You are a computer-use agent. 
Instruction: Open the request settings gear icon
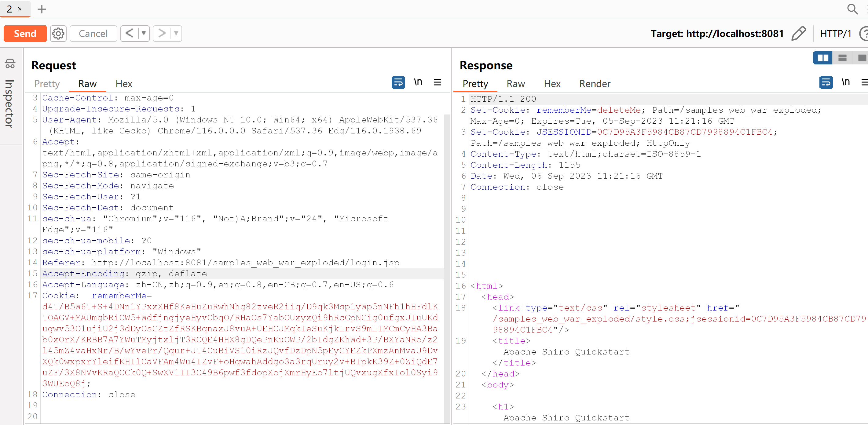[58, 33]
